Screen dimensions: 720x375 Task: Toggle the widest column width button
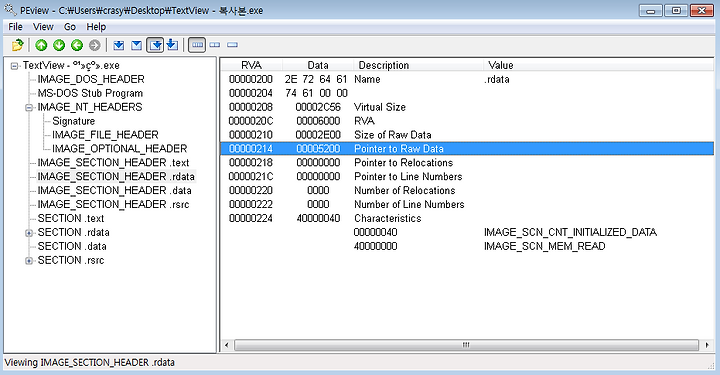[197, 45]
